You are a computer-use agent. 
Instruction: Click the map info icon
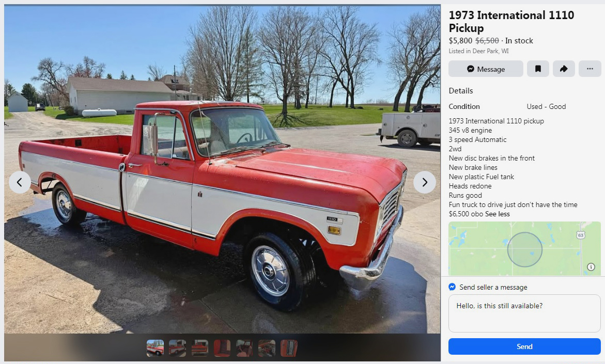click(x=591, y=267)
